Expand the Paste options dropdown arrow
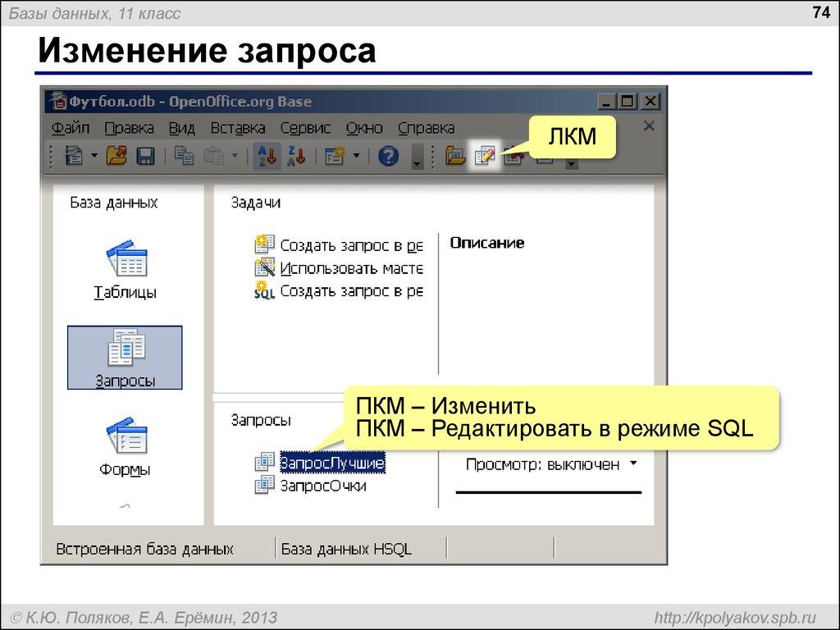The image size is (840, 630). [235, 156]
